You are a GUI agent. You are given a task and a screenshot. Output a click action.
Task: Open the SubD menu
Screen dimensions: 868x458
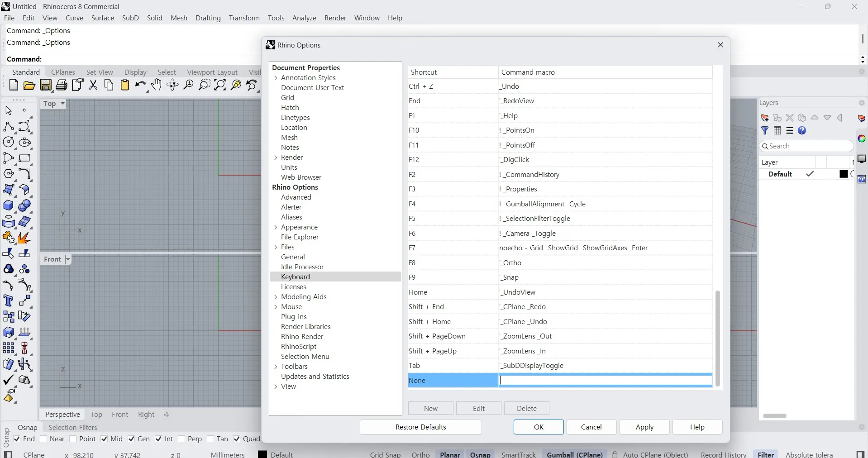130,18
